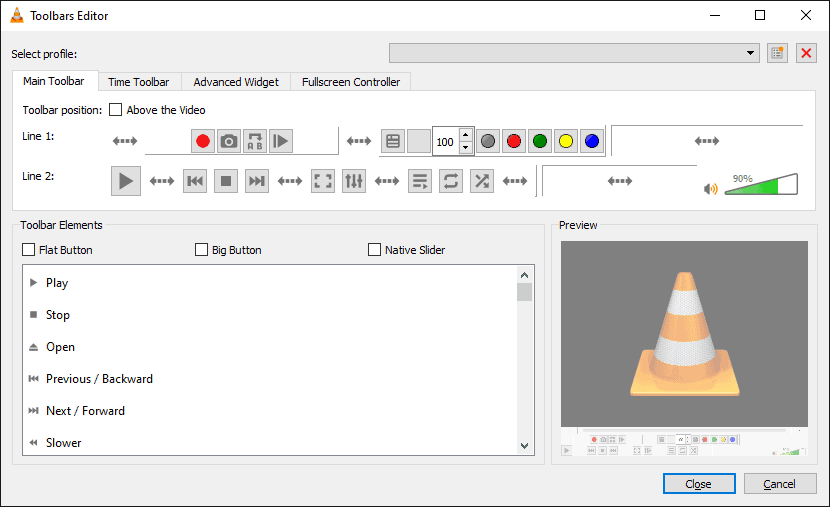The image size is (830, 507).
Task: Click the elements list scroll down arrow
Action: coord(525,446)
